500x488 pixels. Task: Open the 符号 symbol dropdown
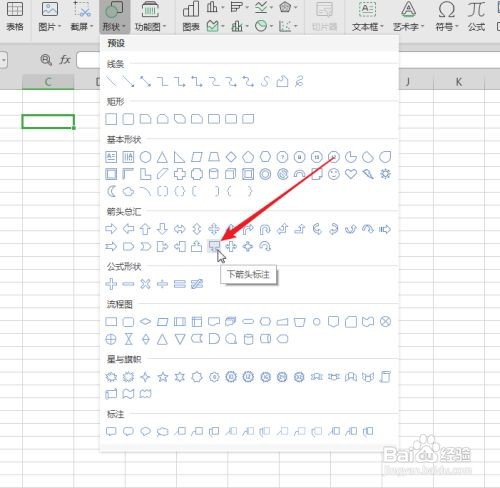tap(447, 16)
